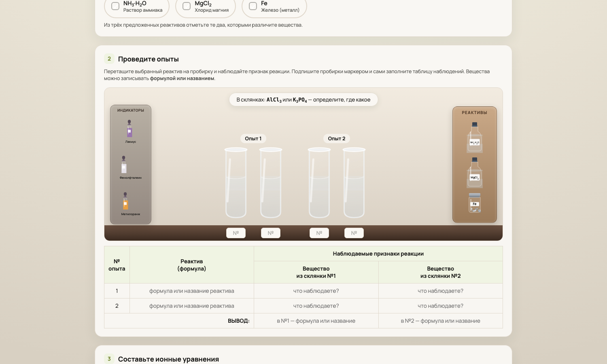The height and width of the screenshot is (364, 607).
Task: Click the first test tube of Опыт 2
Action: click(x=319, y=183)
